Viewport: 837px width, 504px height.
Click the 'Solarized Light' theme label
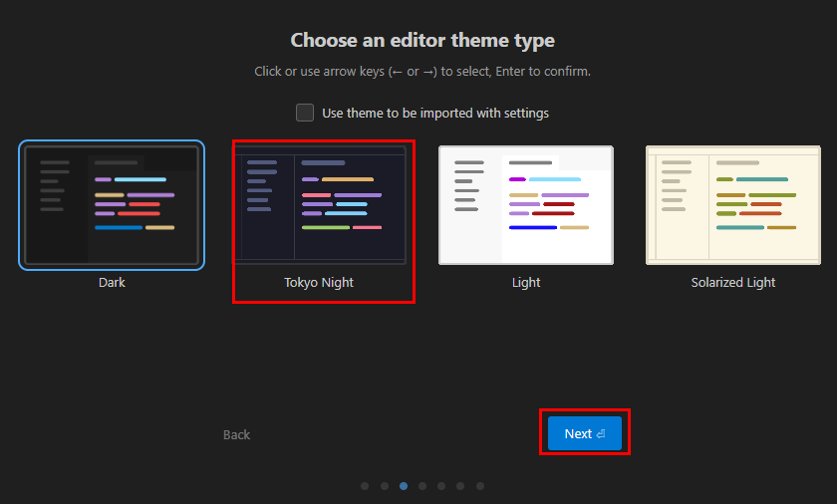click(x=733, y=282)
